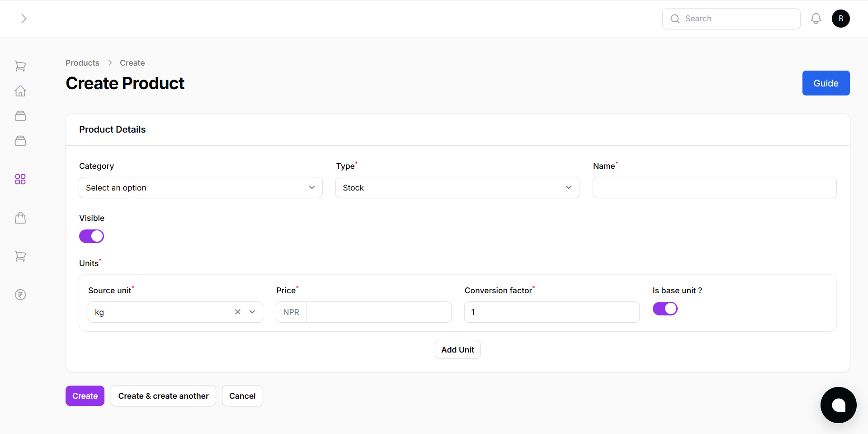Select the shopping cart icon in the sidebar
Screen dimensions: 868x434
point(20,66)
